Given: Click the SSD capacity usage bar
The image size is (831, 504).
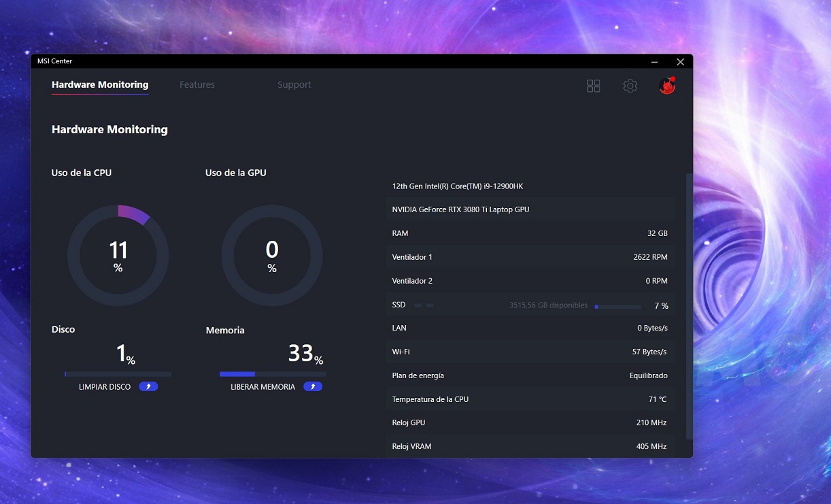Looking at the screenshot, I should point(617,307).
